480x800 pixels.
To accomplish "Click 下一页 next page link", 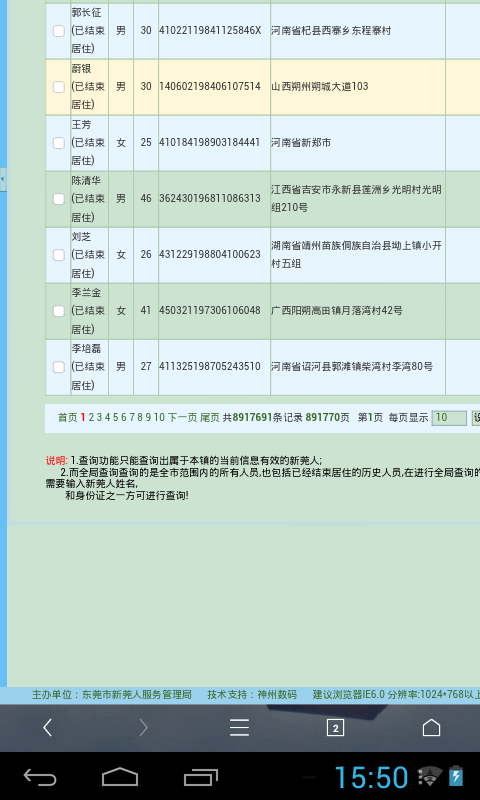I will coord(182,418).
